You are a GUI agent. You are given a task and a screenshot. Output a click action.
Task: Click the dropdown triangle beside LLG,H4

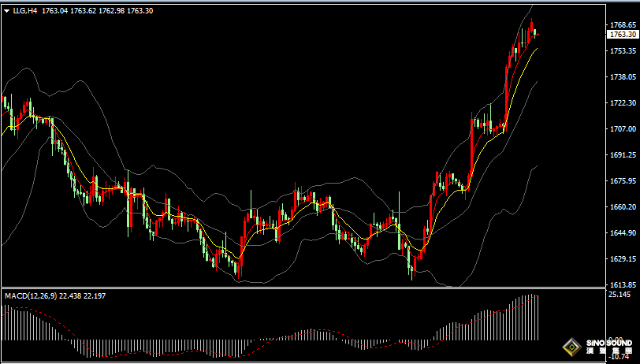pos(7,11)
